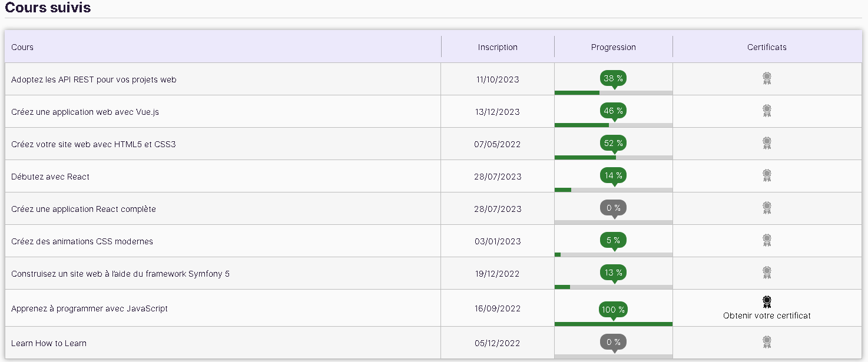This screenshot has height=362, width=868.
Task: Click the 11/10/2023 inscription date cell
Action: click(498, 79)
